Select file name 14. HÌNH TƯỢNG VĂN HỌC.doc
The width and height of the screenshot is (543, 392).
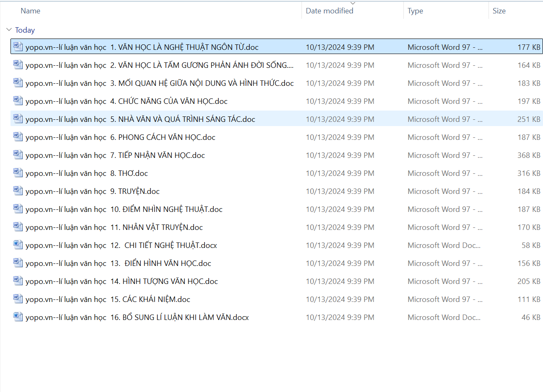point(122,281)
